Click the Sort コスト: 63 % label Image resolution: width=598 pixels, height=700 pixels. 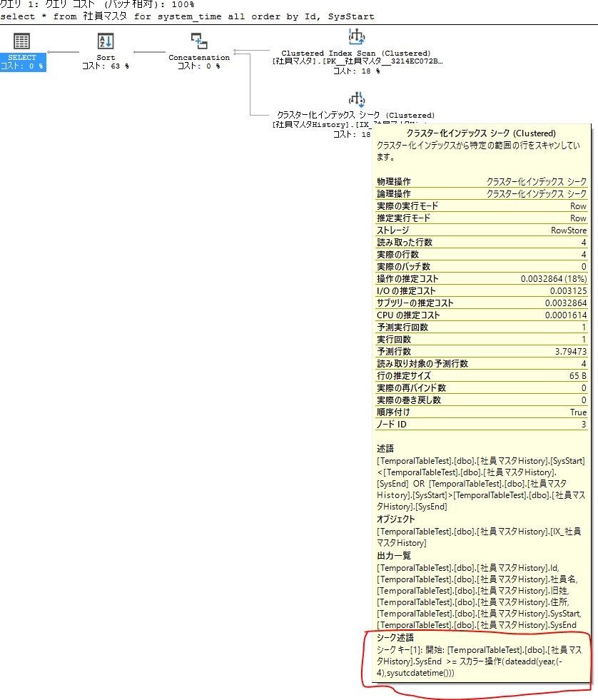tap(106, 62)
